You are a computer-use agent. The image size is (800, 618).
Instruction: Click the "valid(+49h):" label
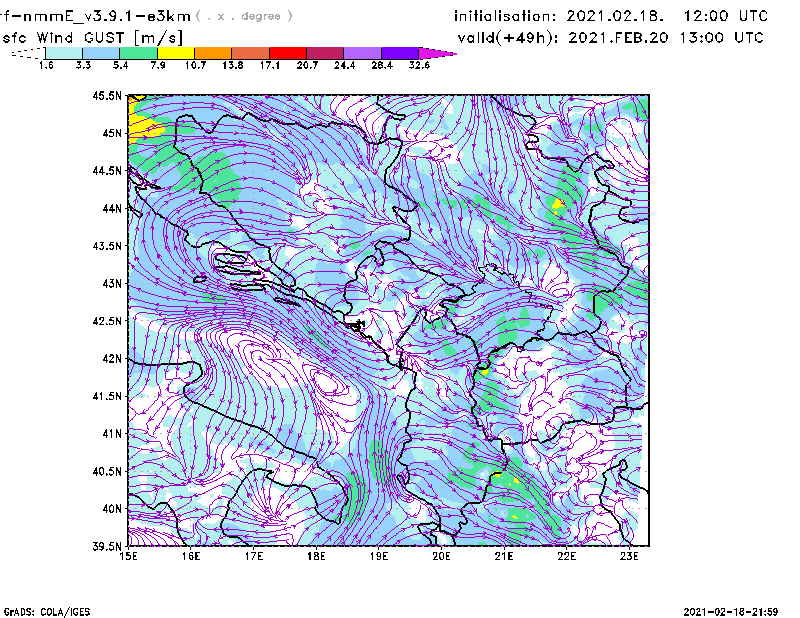(x=509, y=38)
